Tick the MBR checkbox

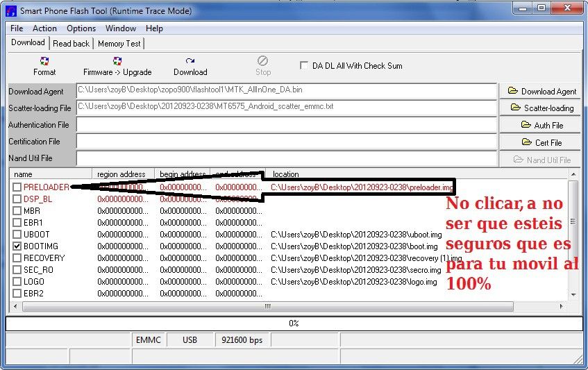pos(17,210)
